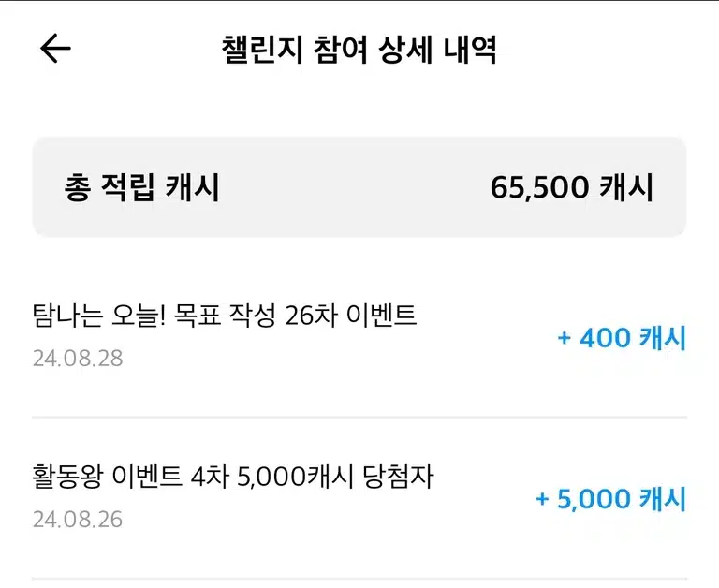This screenshot has height=588, width=719.
Task: Select the + 5,000 캐시 reward amount
Action: tap(610, 499)
